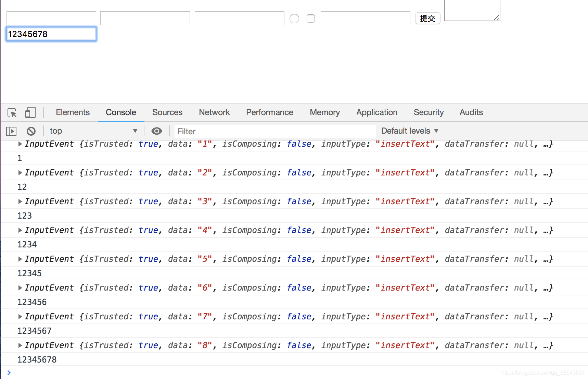Expand the InputEvent with data "5"
The image size is (588, 379).
pos(20,259)
